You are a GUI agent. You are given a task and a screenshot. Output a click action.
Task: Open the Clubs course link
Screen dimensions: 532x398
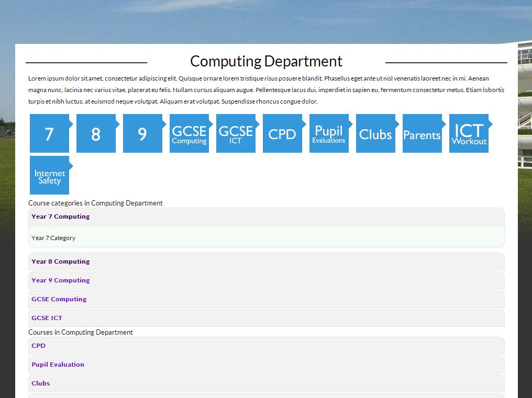pos(40,383)
